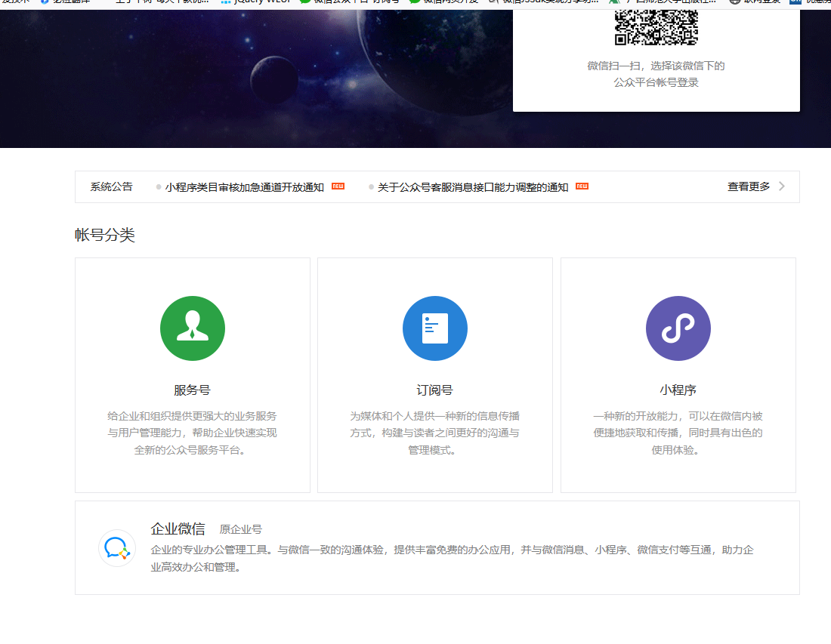Open the 小程序类目审核加急通道开放通知 announcement
The image size is (831, 644).
click(244, 187)
